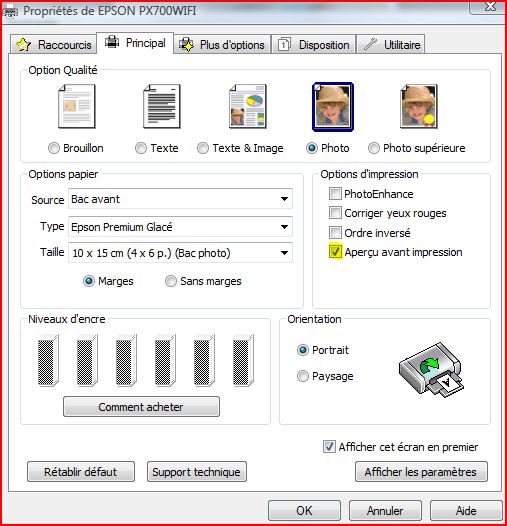Click the Texte quality document icon

click(x=162, y=106)
